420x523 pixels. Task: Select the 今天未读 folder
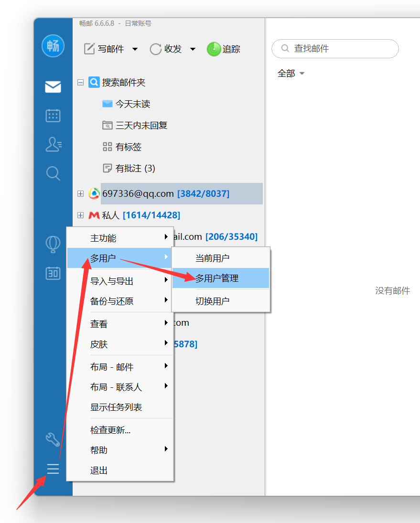[126, 104]
